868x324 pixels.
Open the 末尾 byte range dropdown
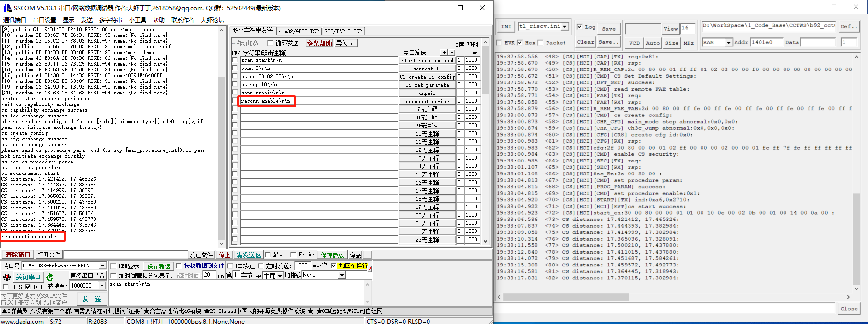280,276
